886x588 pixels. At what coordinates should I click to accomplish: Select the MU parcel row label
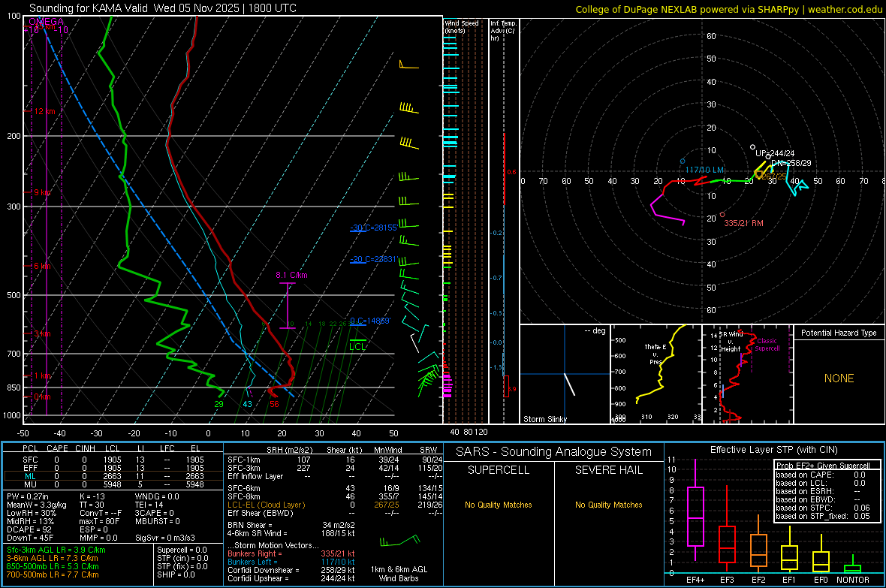point(30,484)
